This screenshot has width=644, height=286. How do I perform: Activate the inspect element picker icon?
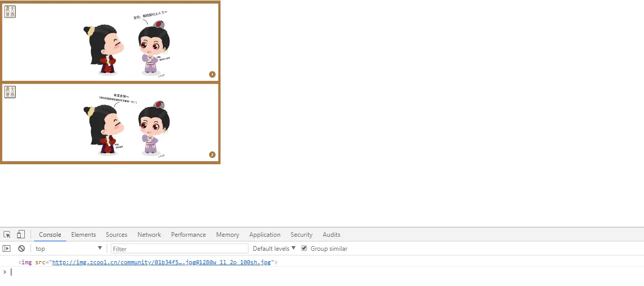coord(7,235)
